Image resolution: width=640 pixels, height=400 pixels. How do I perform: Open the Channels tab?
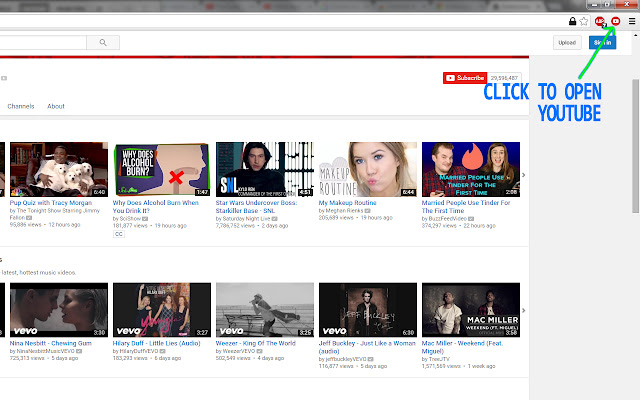click(x=21, y=106)
